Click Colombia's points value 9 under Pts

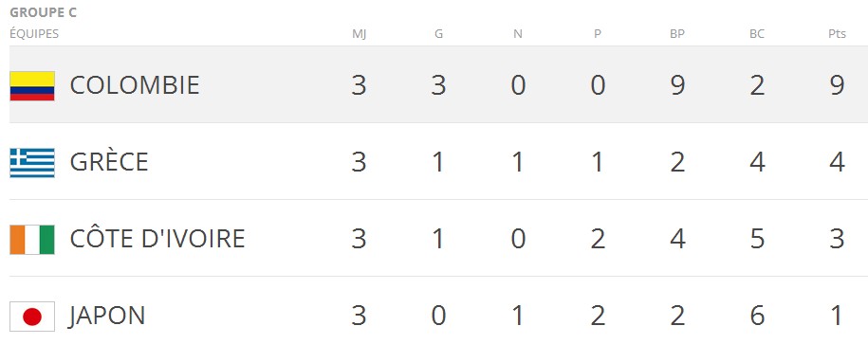[837, 85]
